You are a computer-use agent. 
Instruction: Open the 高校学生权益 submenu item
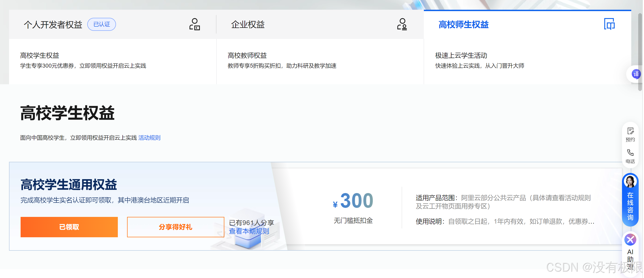(40, 55)
